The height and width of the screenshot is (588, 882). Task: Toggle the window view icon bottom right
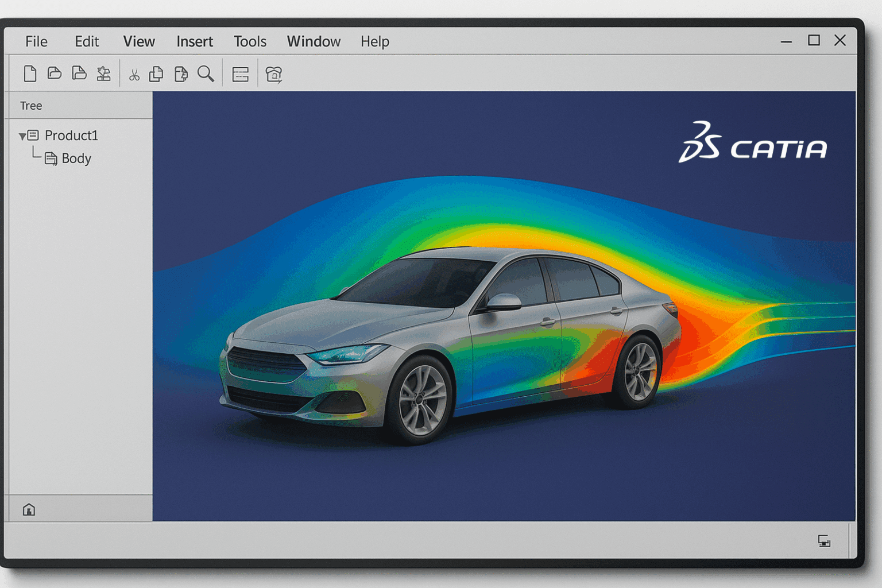823,540
